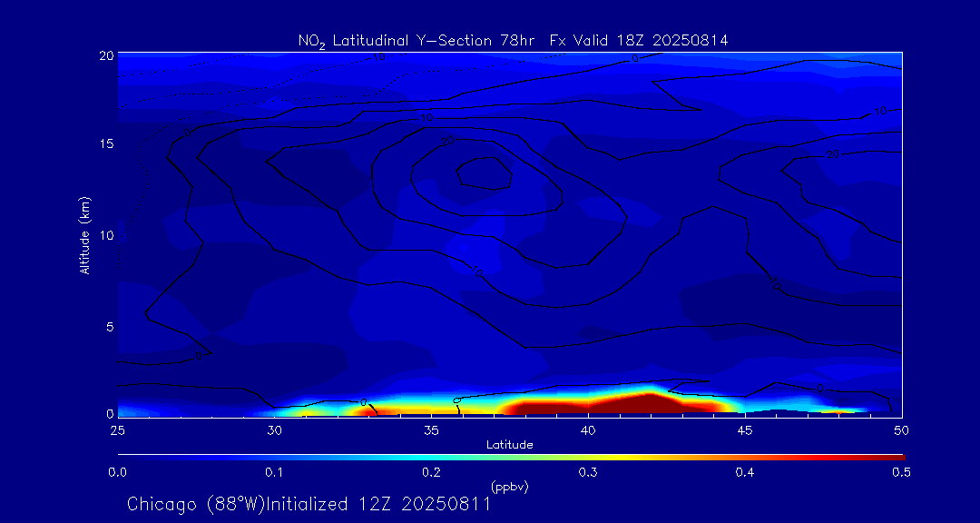Screen dimensions: 980x523
Task: Click the color scale label "0.3"
Action: [x=588, y=472]
